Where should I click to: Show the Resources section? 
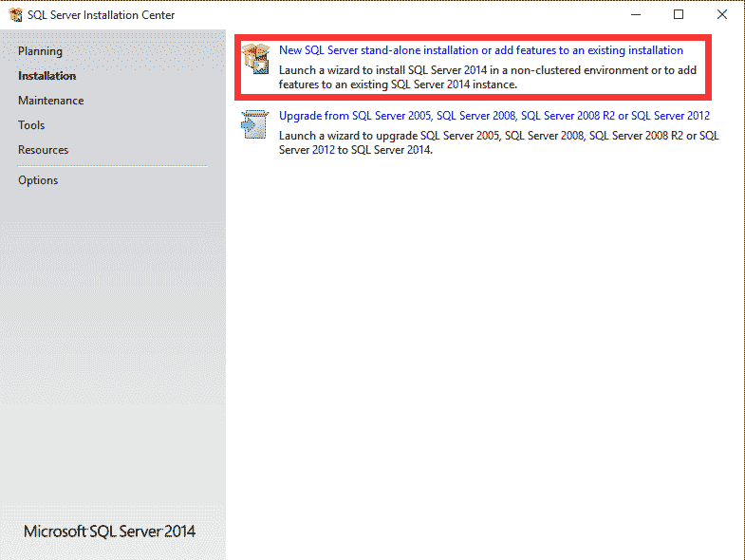[x=43, y=150]
